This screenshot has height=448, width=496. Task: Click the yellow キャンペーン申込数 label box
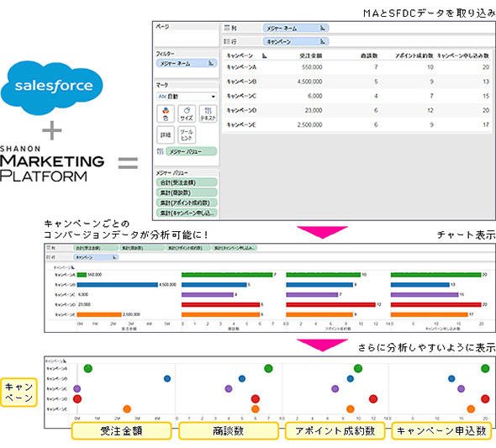point(441,430)
